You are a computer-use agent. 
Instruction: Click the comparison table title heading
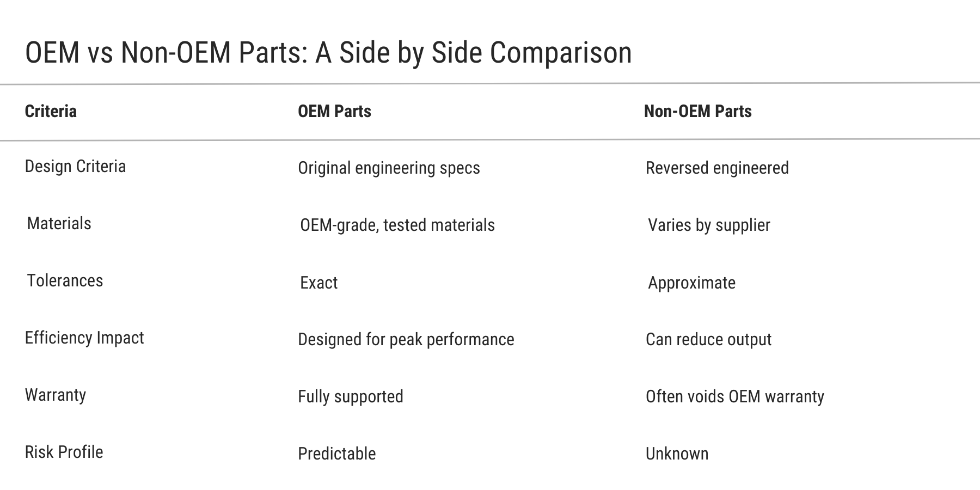[x=328, y=53]
